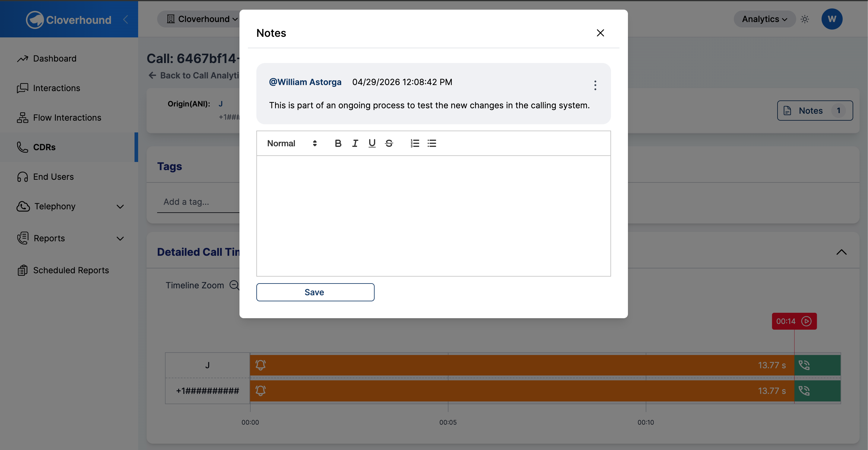This screenshot has width=868, height=450.
Task: Toggle italic formatting in note editor
Action: (355, 143)
